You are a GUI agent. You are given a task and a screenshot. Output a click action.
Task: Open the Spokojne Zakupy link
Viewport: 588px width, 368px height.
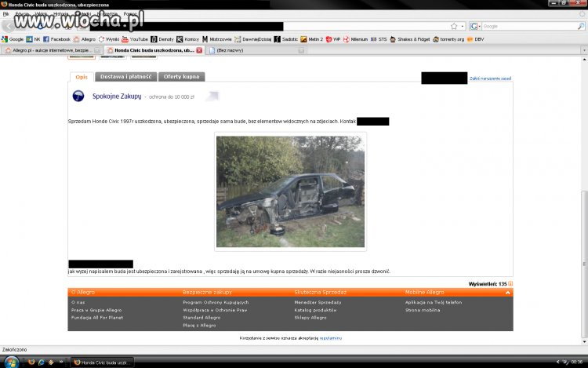pyautogui.click(x=117, y=96)
